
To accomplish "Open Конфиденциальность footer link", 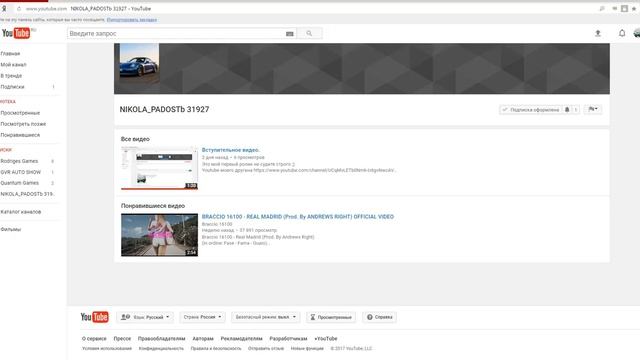I will (x=161, y=349).
